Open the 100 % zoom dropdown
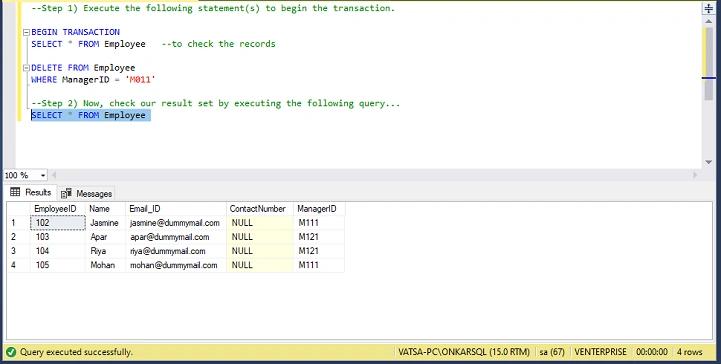This screenshot has width=721, height=364. (43, 175)
